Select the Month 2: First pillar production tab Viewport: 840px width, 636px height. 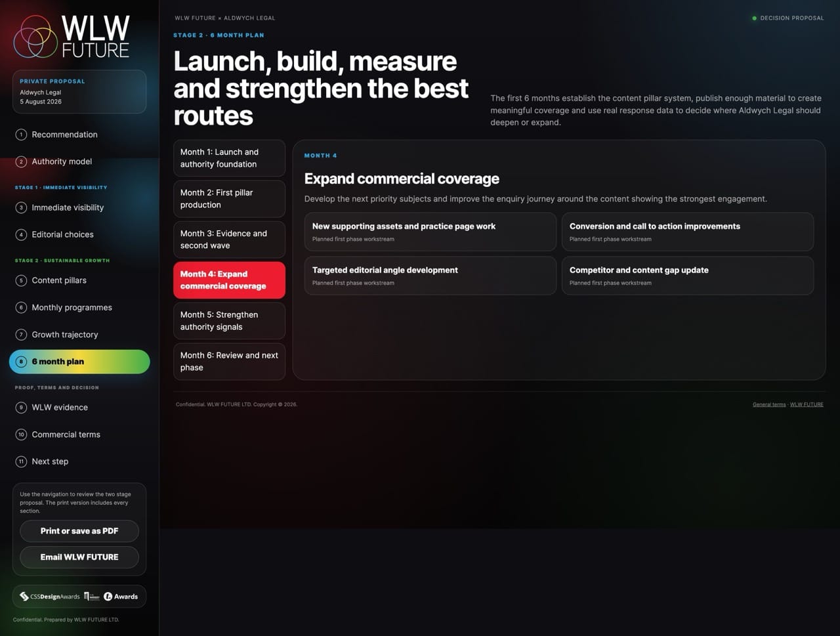coord(229,199)
